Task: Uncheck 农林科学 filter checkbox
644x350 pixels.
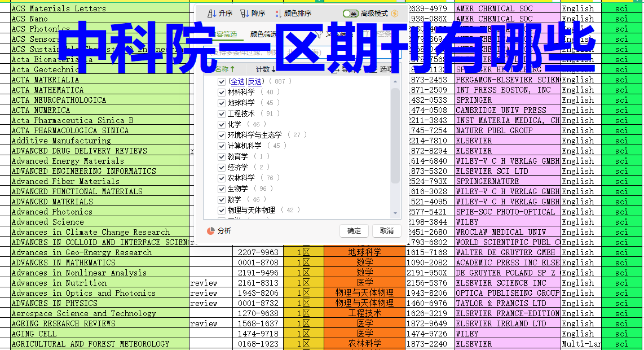Action: click(222, 178)
